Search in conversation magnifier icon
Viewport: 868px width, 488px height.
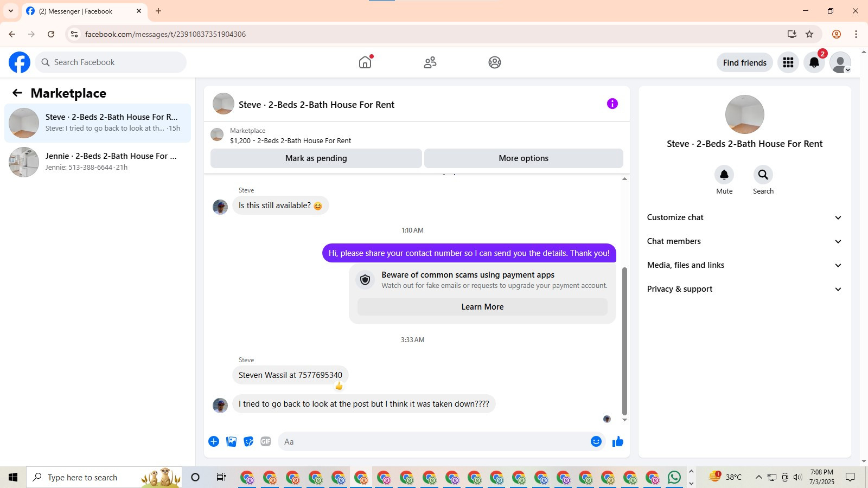pyautogui.click(x=763, y=175)
